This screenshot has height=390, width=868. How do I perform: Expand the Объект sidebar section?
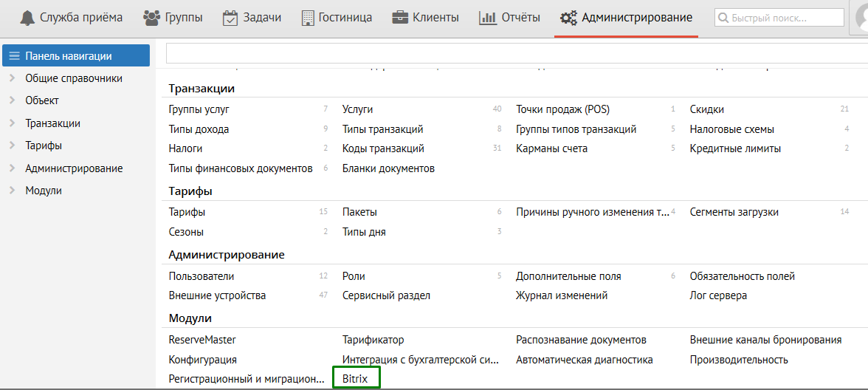12,100
